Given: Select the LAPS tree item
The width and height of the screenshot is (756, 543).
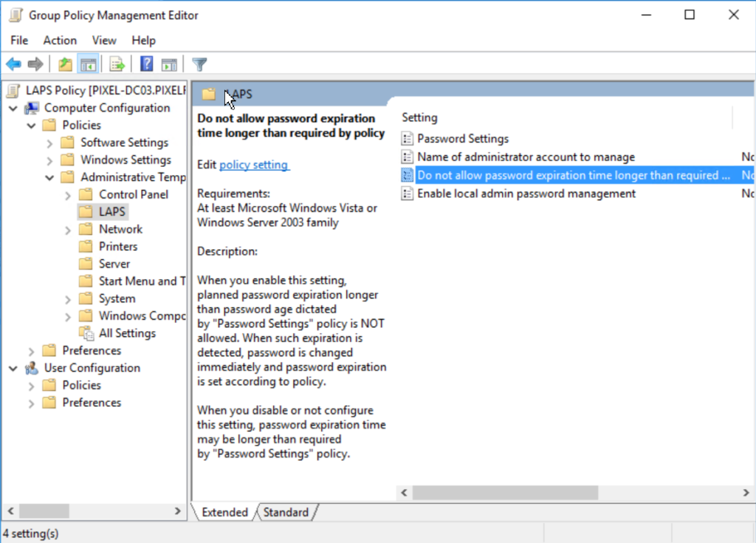Looking at the screenshot, I should point(112,212).
